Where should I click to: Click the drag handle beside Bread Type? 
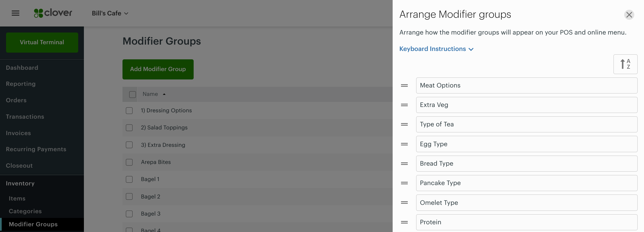coord(404,164)
